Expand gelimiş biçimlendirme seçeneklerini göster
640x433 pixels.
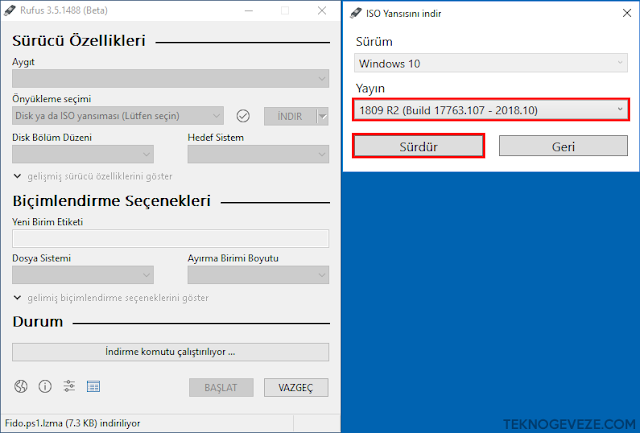(x=111, y=298)
